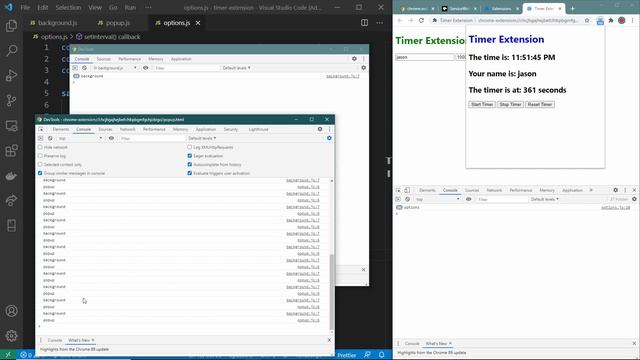This screenshot has height=360, width=640.
Task: Open top context dropdown in docked DevTools
Action: pyautogui.click(x=437, y=199)
